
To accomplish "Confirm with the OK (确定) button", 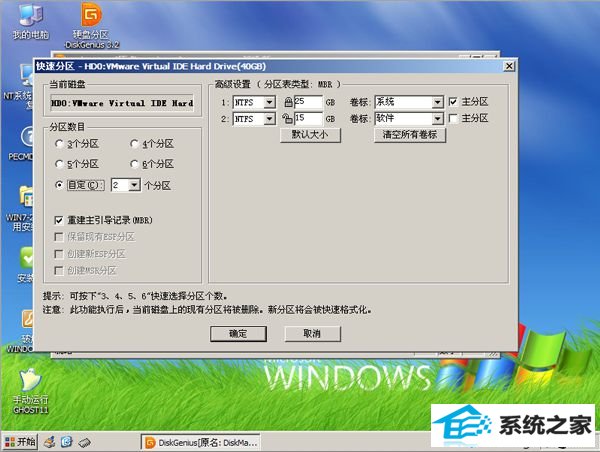I will [x=238, y=334].
